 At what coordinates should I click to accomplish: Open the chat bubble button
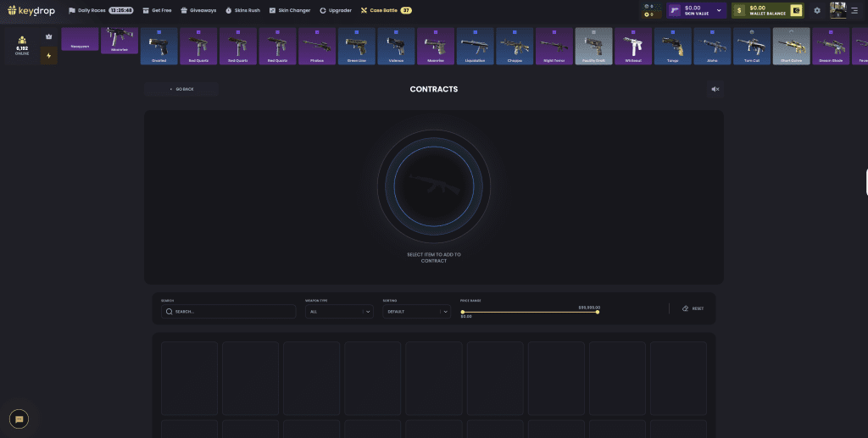19,419
